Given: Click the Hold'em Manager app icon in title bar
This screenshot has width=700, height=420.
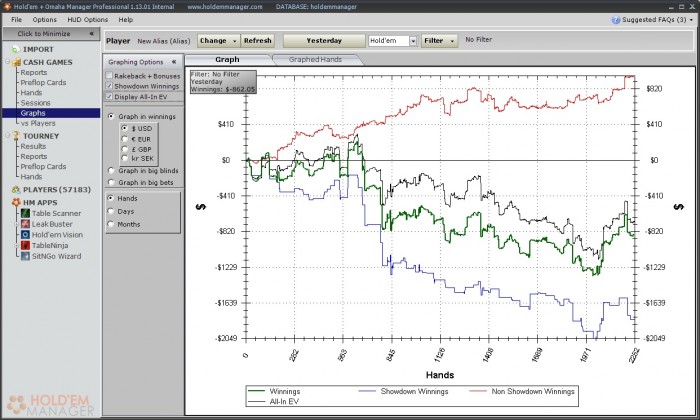Looking at the screenshot, I should pos(8,7).
